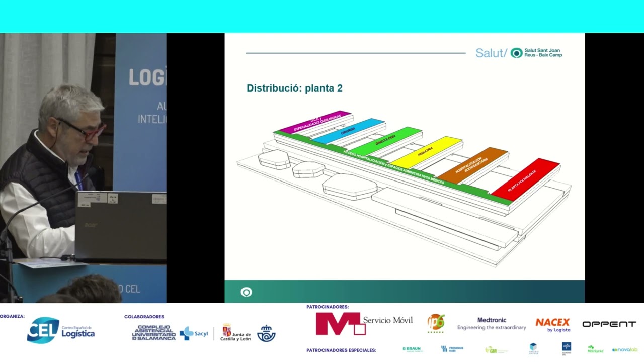644x362 pixels.
Task: Select the yellow Pediatría block
Action: tap(427, 151)
